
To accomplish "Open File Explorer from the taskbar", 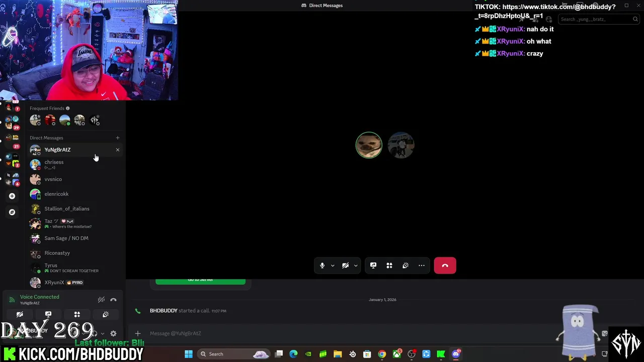I will coord(338,354).
